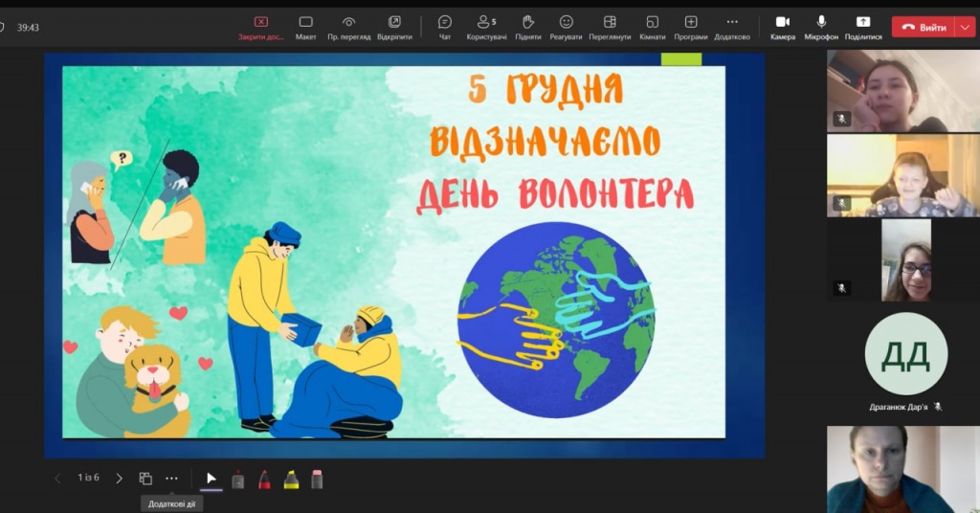Open slide grid view icon
Screen dimensions: 980x513
[145, 479]
